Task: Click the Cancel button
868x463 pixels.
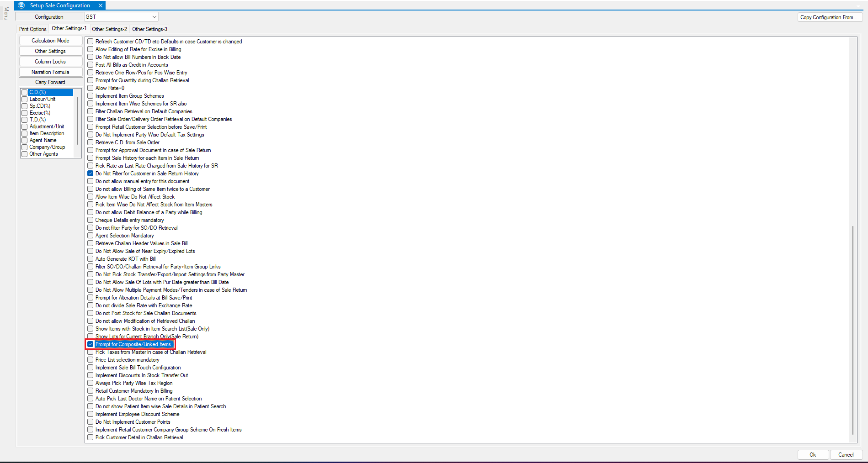Action: [x=846, y=455]
